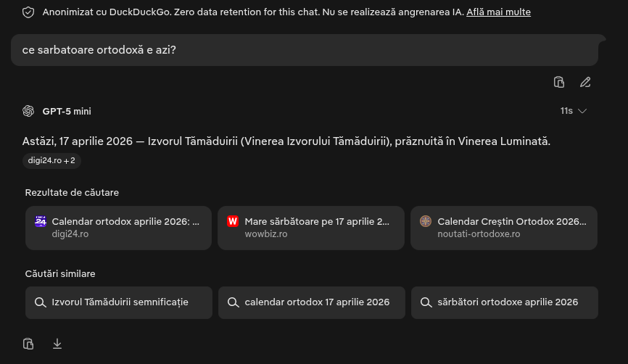This screenshot has width=628, height=364.
Task: Click the shield anonymization icon
Action: (28, 12)
